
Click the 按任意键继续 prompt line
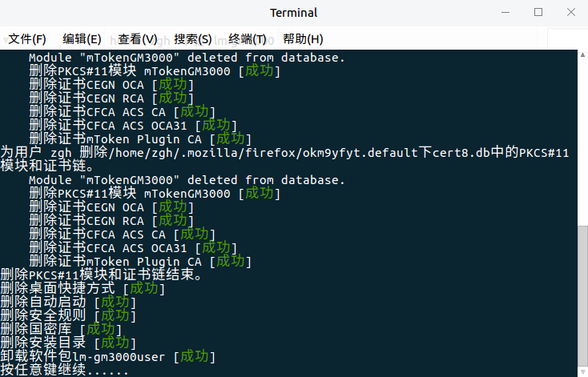(65, 370)
